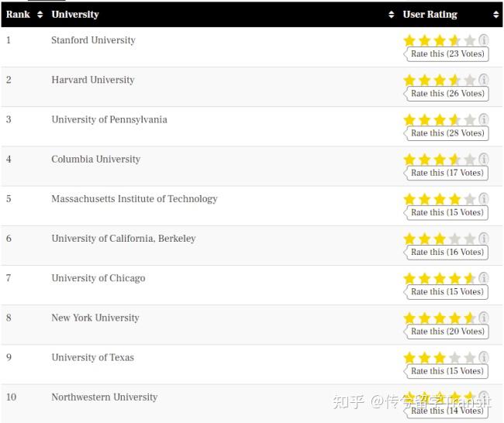Click info icon in University of Chicago row
The height and width of the screenshot is (423, 504).
pos(483,277)
